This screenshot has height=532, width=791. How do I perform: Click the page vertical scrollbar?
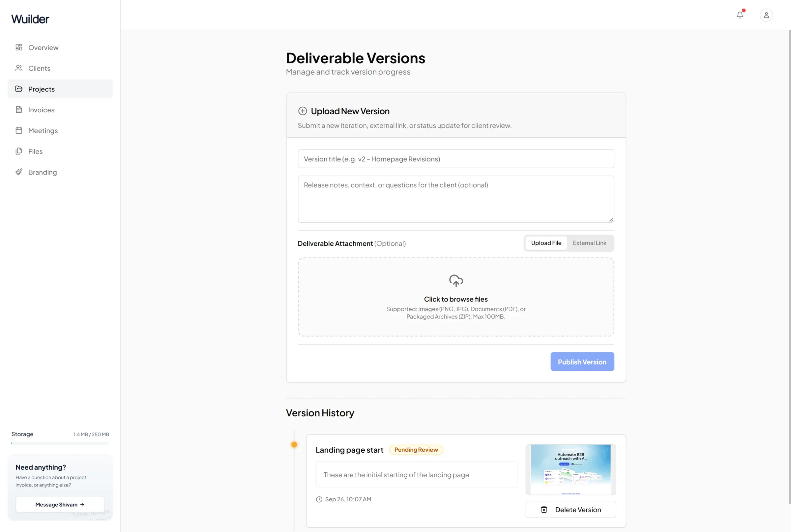click(790, 267)
